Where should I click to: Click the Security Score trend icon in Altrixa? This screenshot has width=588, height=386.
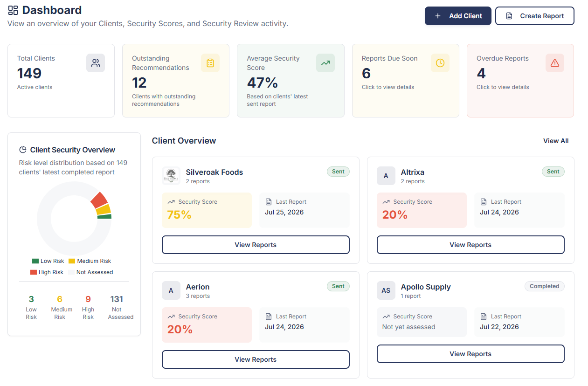386,202
